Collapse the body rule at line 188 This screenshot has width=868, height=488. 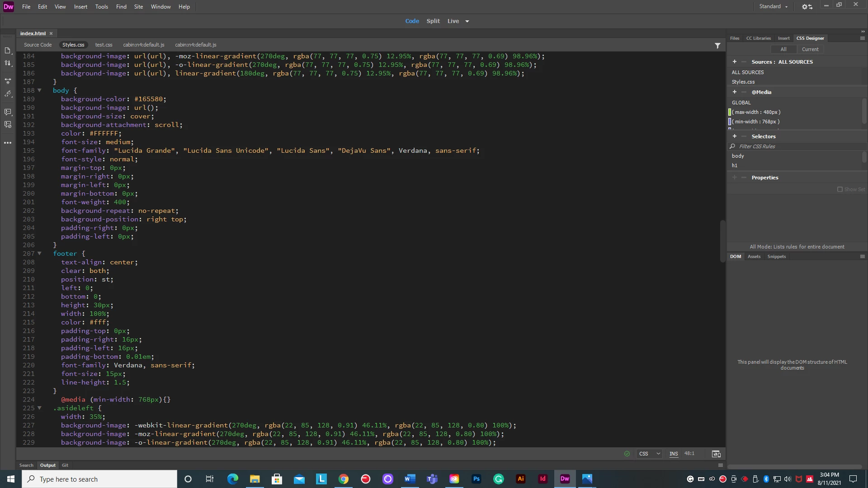39,90
